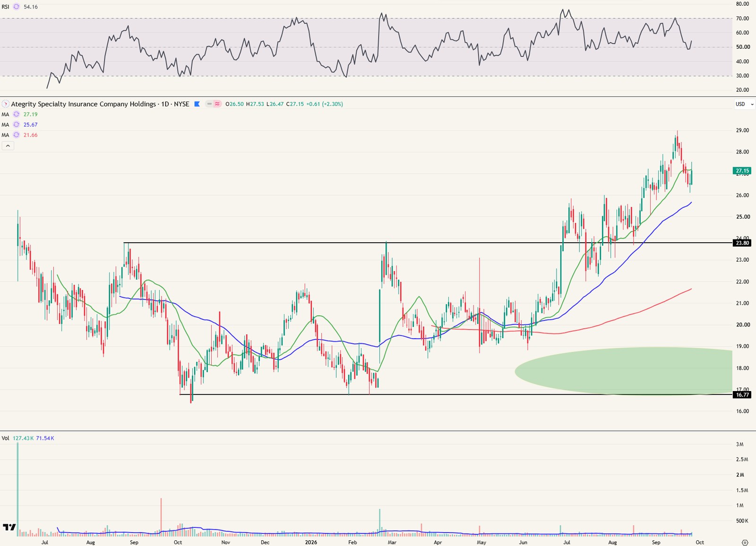Viewport: 756px width, 546px height.
Task: Click the RSI value 54.16
Action: (x=31, y=7)
